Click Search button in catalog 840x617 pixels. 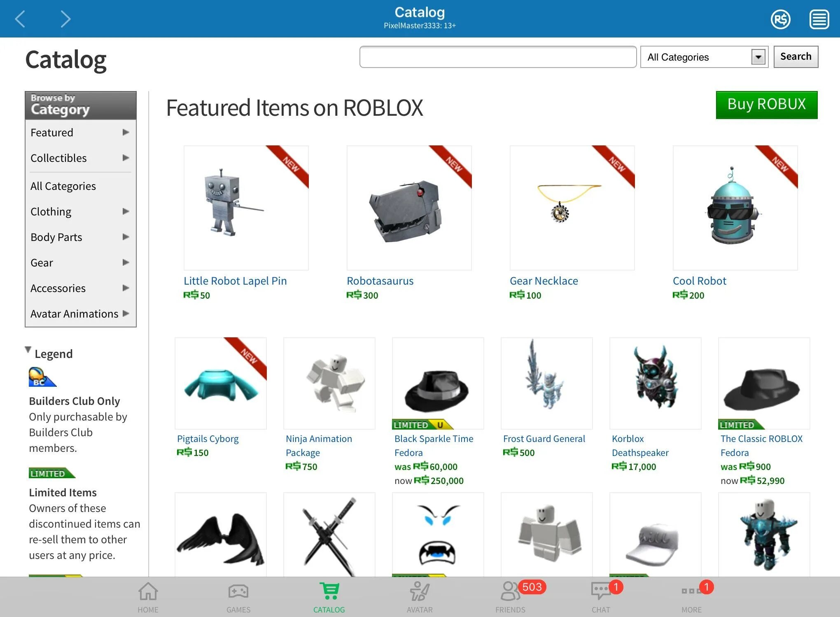(797, 57)
